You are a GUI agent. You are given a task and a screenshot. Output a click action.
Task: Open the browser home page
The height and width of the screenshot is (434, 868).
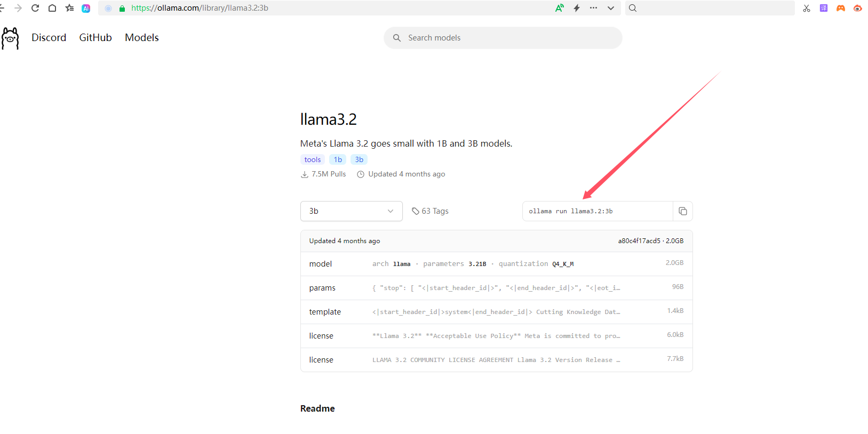[x=52, y=8]
